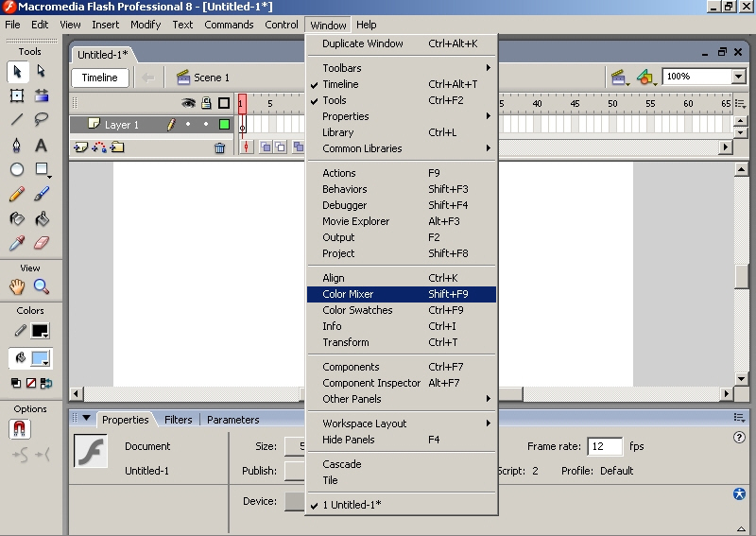Expand the Other Panels submenu
The image size is (756, 536).
pyautogui.click(x=401, y=399)
